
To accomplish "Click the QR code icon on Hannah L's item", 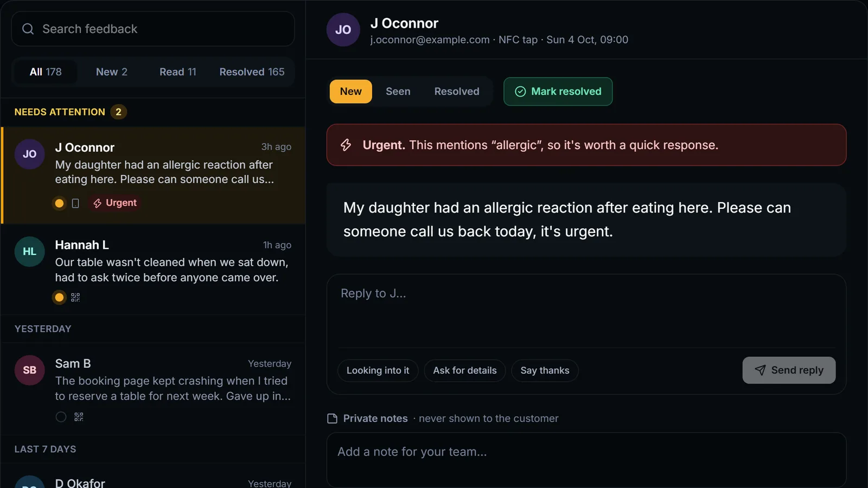I will (x=75, y=297).
